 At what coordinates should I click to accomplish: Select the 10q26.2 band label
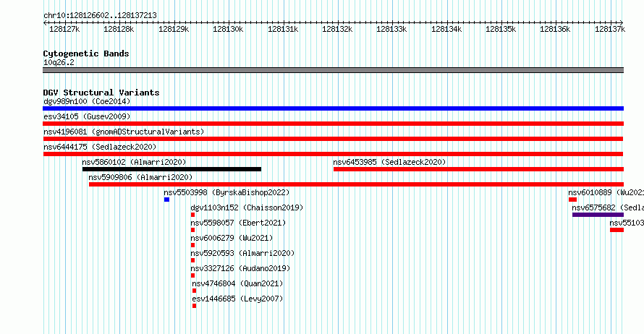pos(59,62)
